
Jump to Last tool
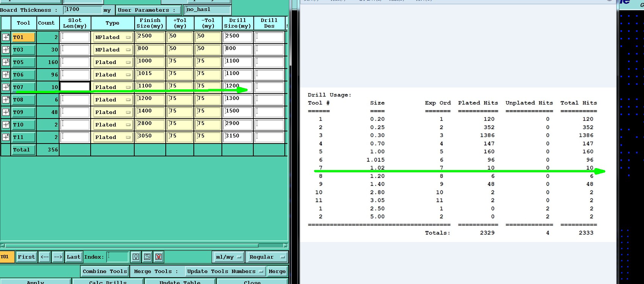[x=73, y=257]
